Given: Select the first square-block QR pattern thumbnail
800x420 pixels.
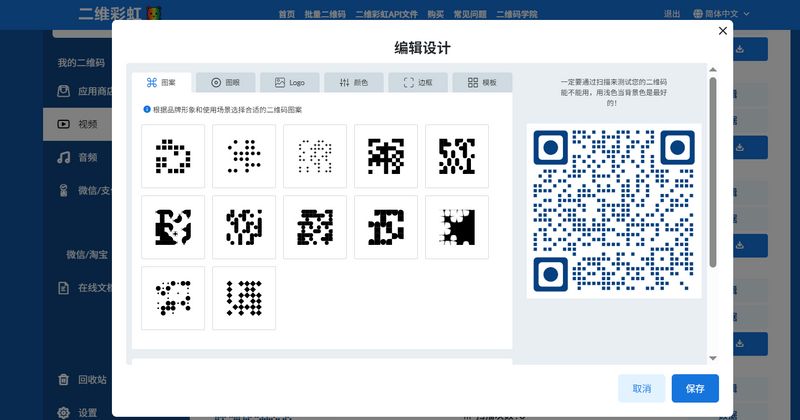Looking at the screenshot, I should click(173, 156).
